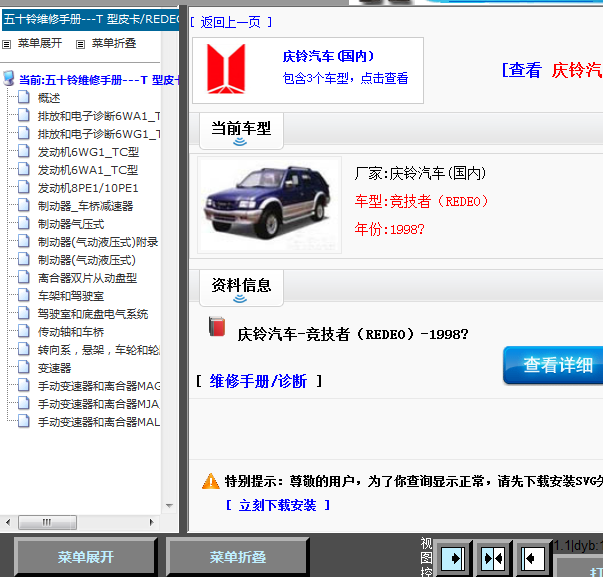Open 排放和电子诊断6WA1 tree entry

(x=99, y=116)
